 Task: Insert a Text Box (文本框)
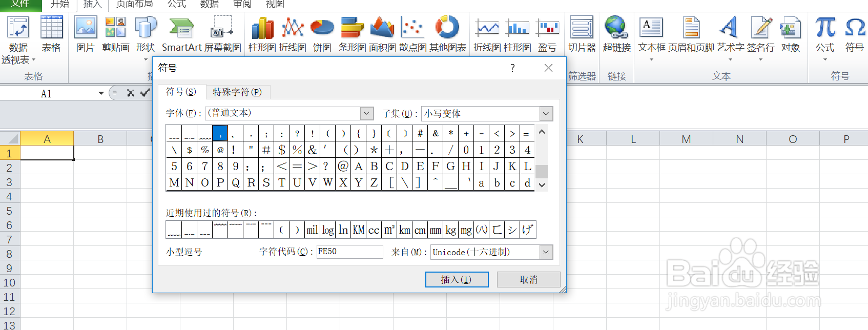click(x=652, y=39)
